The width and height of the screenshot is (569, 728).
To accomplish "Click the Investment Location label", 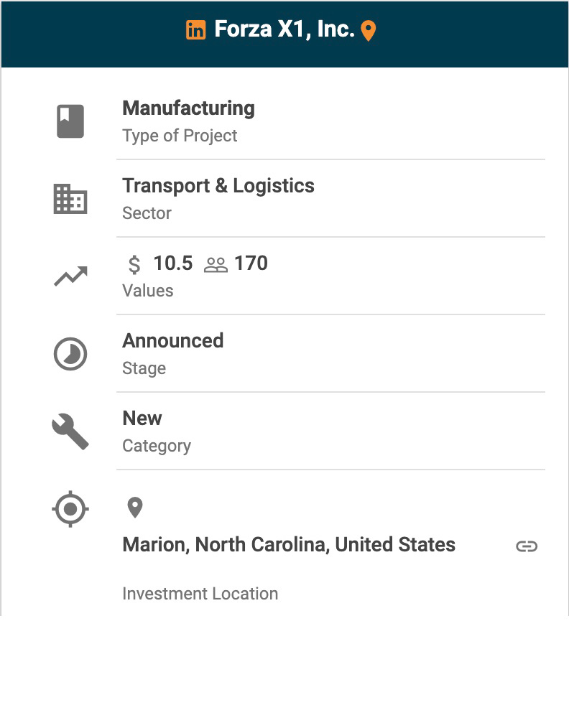I will [x=200, y=594].
